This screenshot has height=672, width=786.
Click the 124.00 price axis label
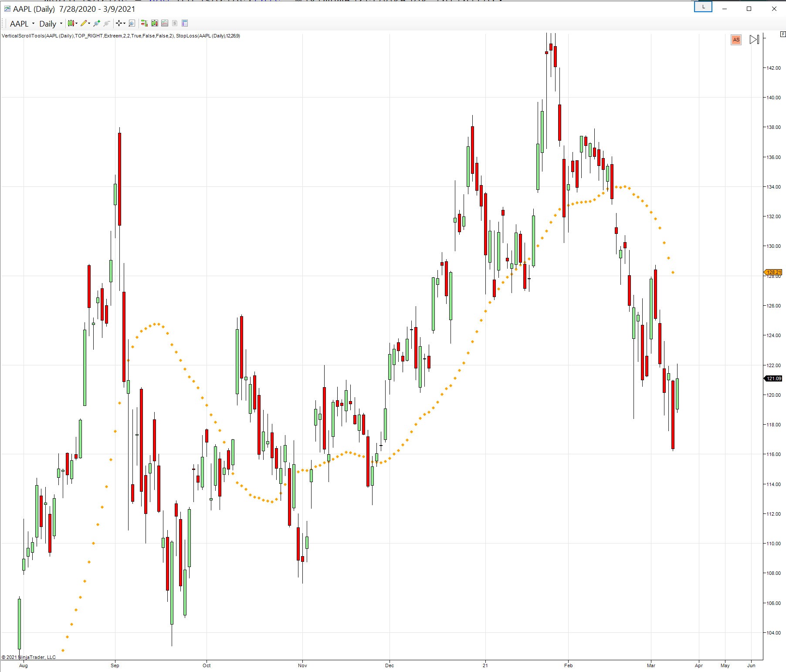774,335
